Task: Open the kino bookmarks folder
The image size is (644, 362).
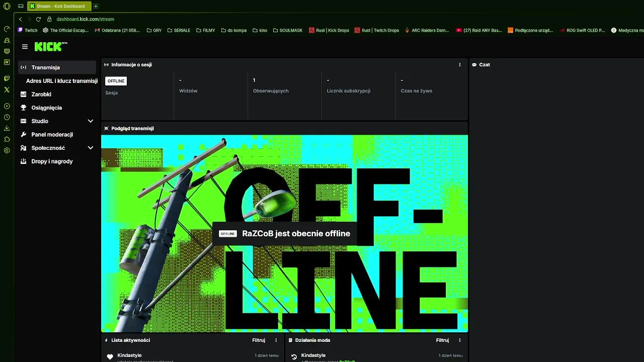Action: (260, 30)
